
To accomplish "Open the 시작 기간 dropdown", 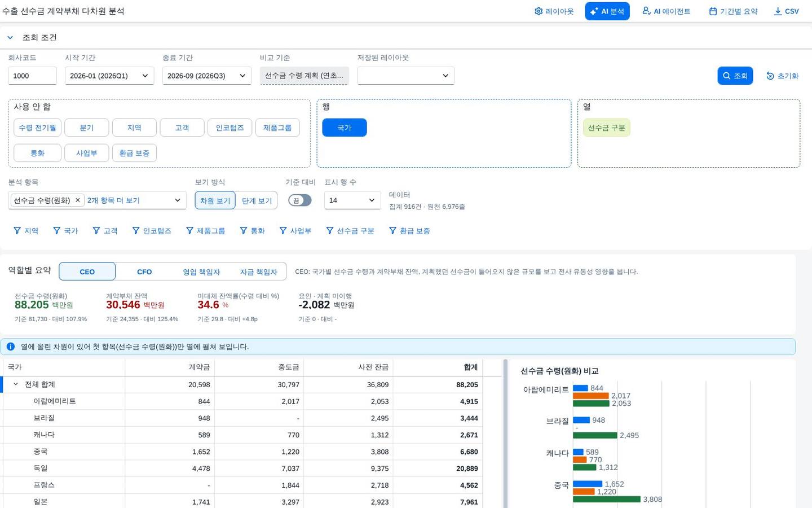I will (x=109, y=76).
